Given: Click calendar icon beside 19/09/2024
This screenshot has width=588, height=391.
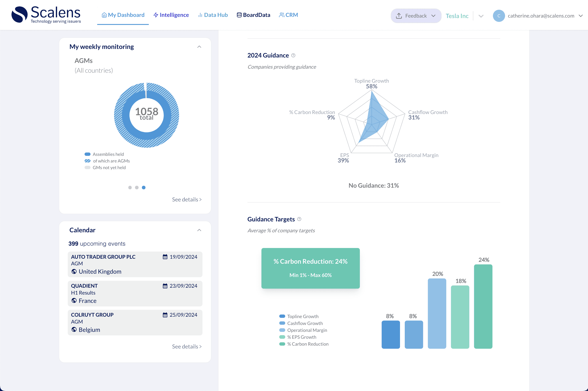Looking at the screenshot, I should 165,257.
